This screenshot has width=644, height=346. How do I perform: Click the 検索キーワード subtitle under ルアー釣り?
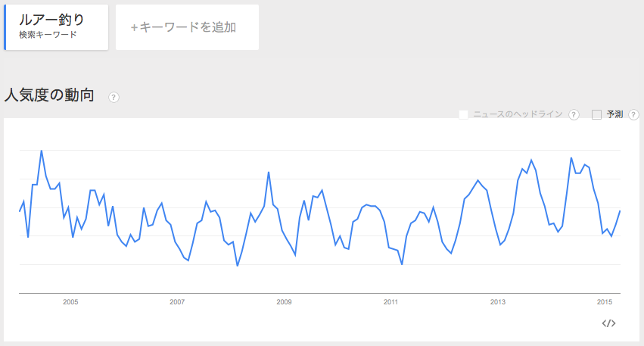(x=48, y=35)
